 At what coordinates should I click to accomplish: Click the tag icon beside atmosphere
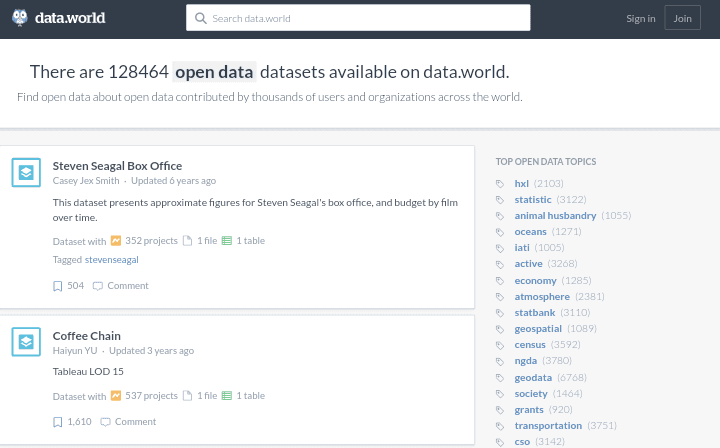(x=500, y=297)
